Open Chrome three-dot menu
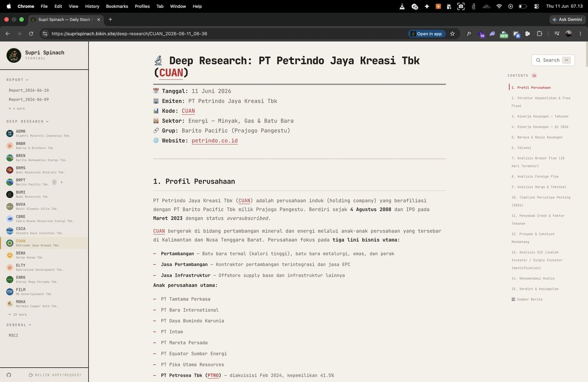 pyautogui.click(x=580, y=34)
